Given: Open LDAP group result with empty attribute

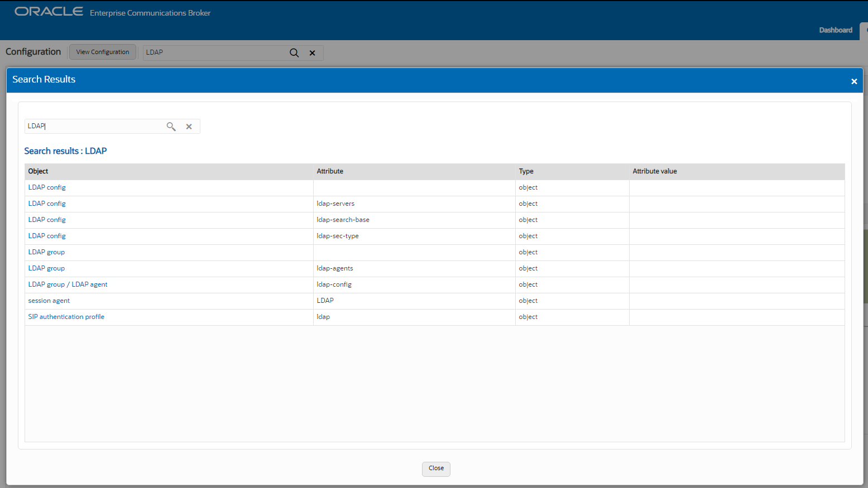Looking at the screenshot, I should (46, 252).
